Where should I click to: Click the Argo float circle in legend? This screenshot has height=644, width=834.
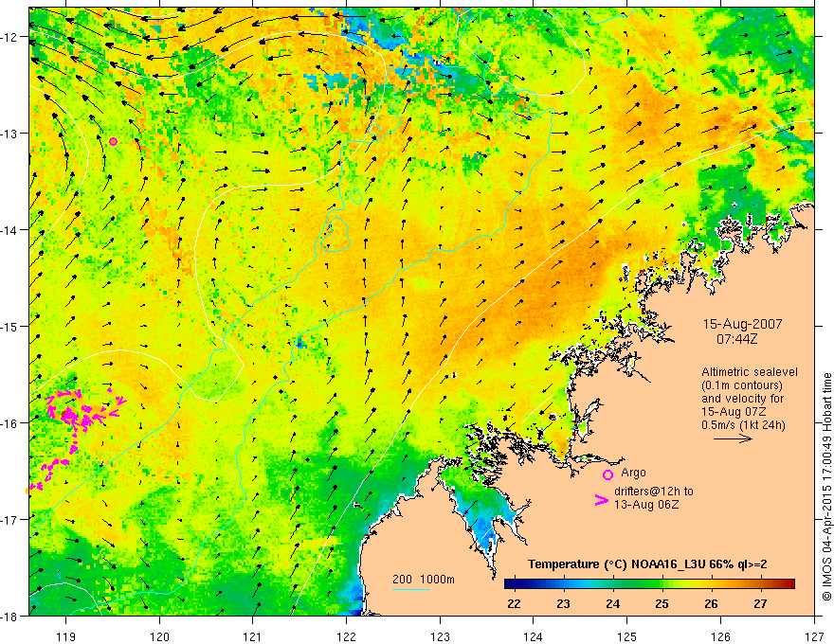pyautogui.click(x=607, y=474)
